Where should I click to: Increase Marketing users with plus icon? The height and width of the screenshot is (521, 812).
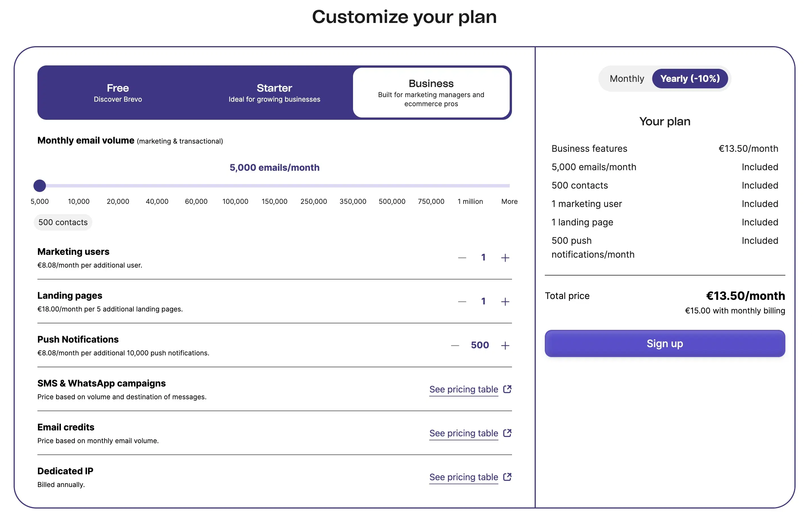(505, 258)
